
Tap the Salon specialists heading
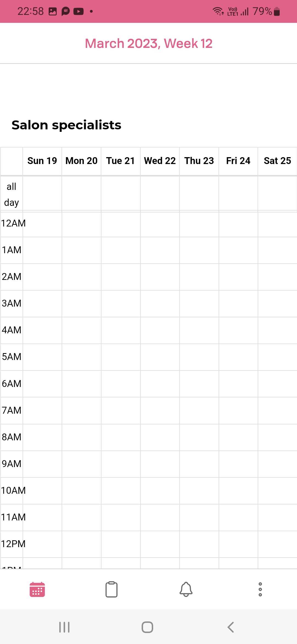66,125
